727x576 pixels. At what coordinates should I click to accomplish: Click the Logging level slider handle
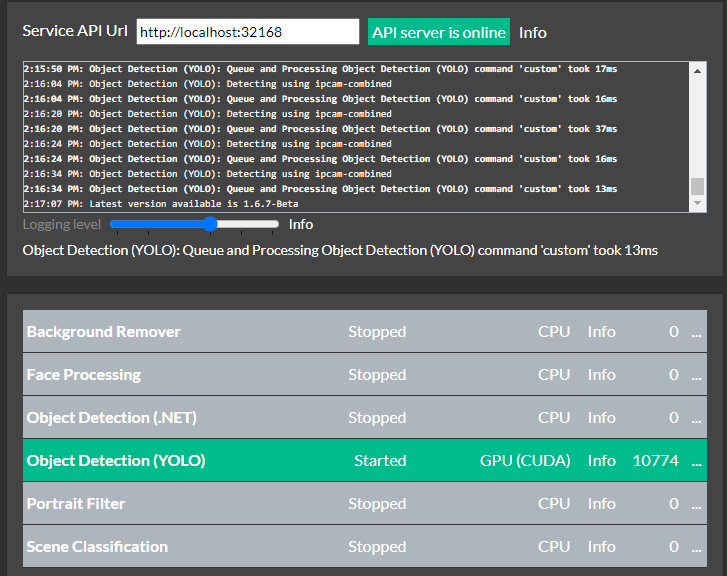[210, 224]
